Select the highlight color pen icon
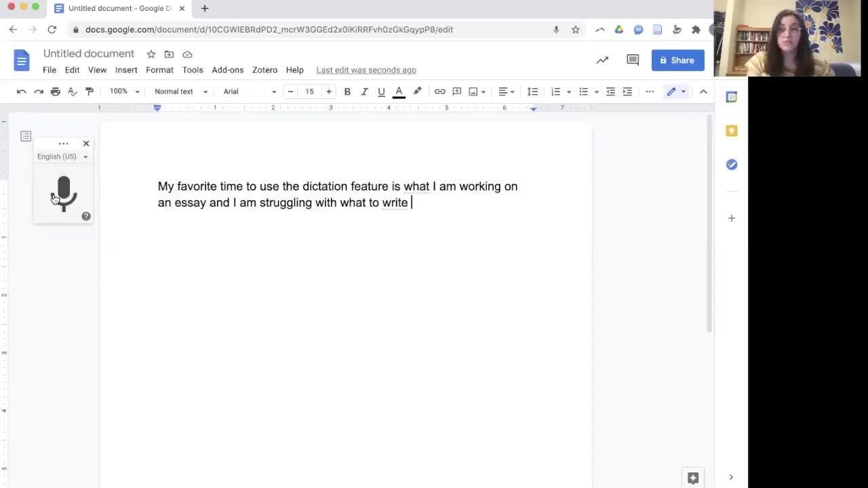This screenshot has height=488, width=868. point(417,91)
